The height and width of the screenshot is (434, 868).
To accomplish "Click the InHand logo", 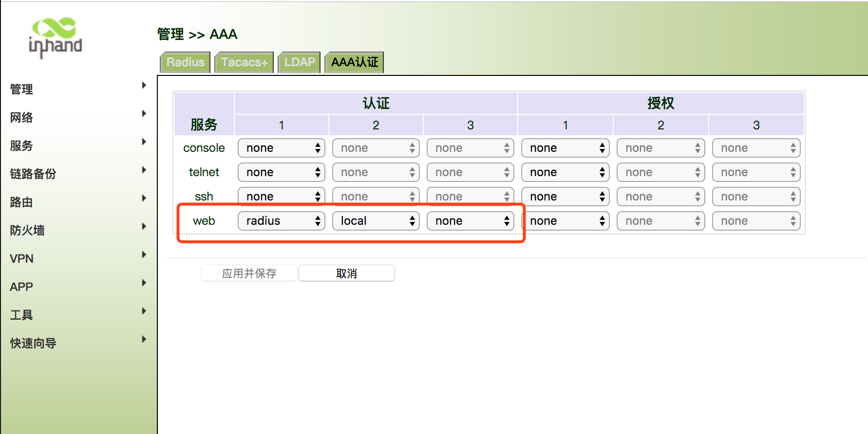I will click(55, 37).
